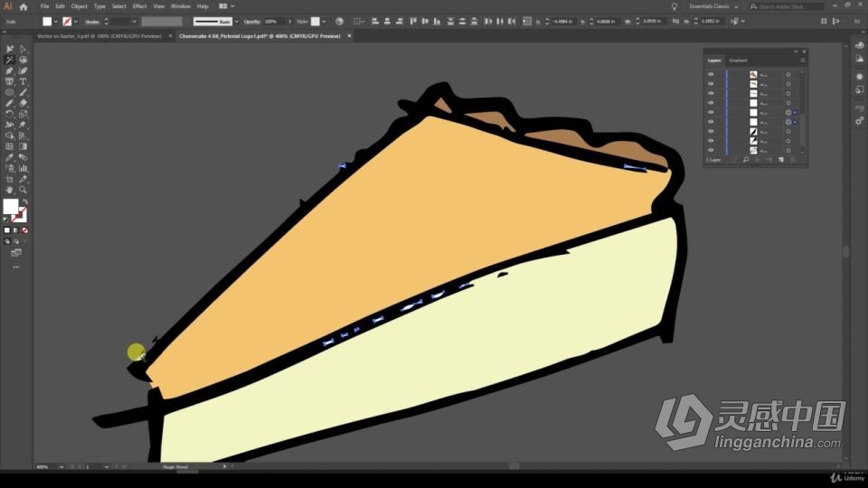
Task: Select the Eraser tool
Action: 23,103
